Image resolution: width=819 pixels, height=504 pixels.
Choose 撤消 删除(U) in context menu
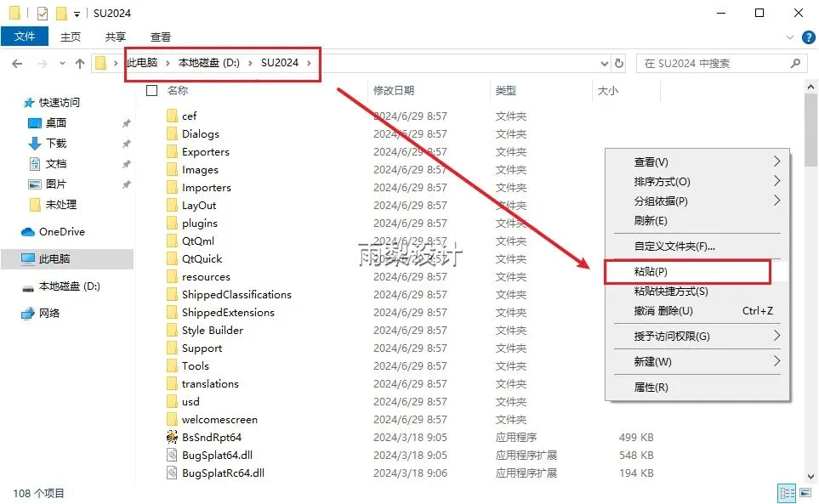click(697, 311)
